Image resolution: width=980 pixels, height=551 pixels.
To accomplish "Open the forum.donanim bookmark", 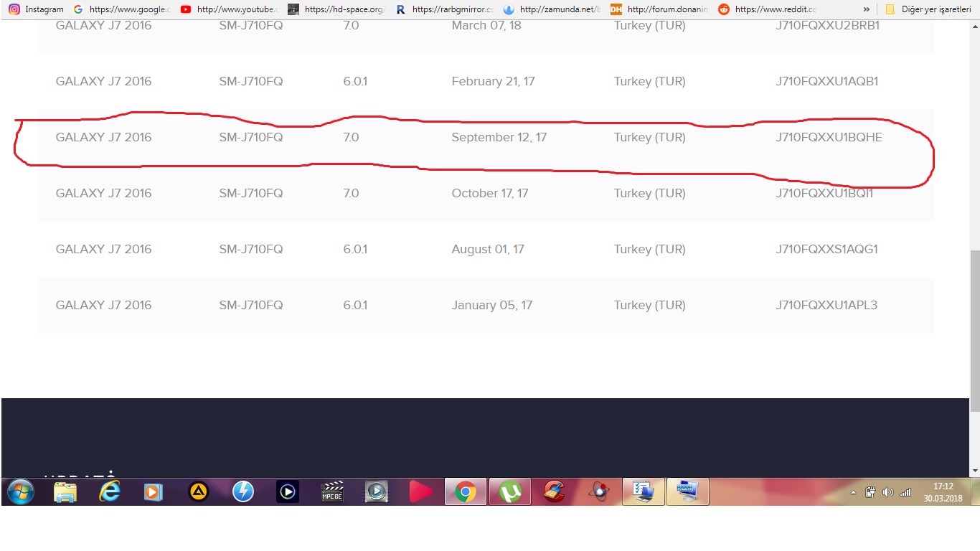I will (660, 9).
